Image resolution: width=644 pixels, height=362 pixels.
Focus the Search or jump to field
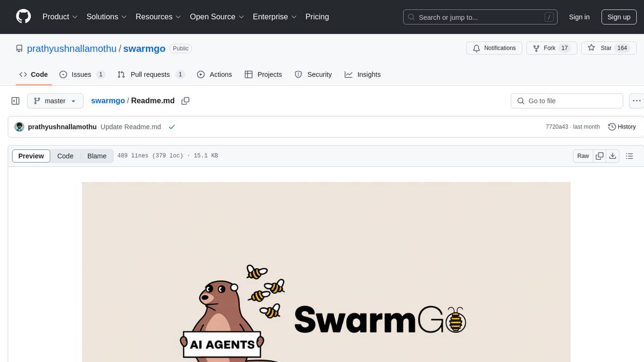point(480,17)
